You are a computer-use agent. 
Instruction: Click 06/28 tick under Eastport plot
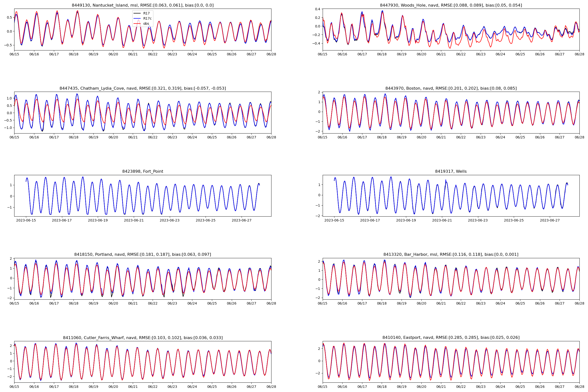pos(579,387)
